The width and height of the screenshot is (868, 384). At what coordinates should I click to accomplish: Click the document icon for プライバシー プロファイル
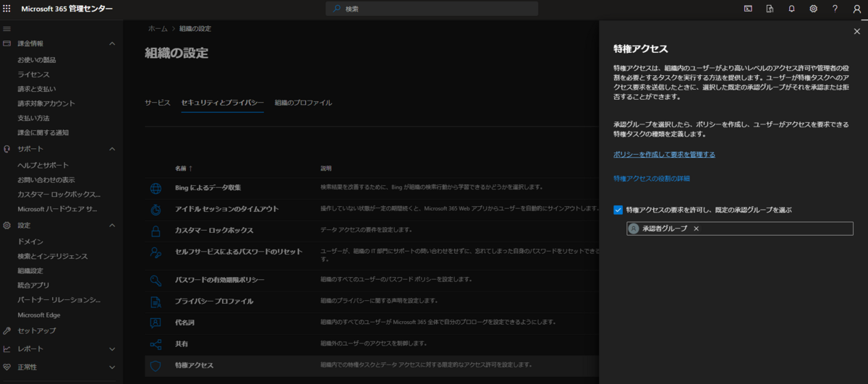156,302
